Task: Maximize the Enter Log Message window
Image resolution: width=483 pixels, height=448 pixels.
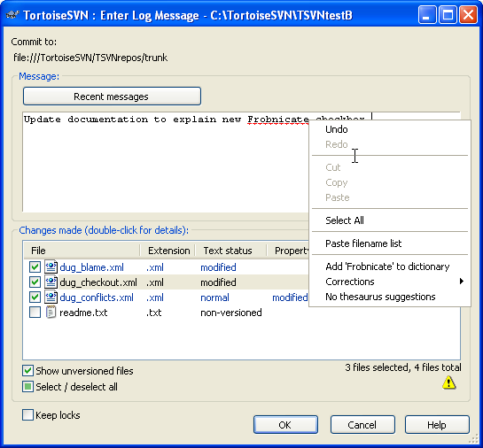Action: [448, 14]
